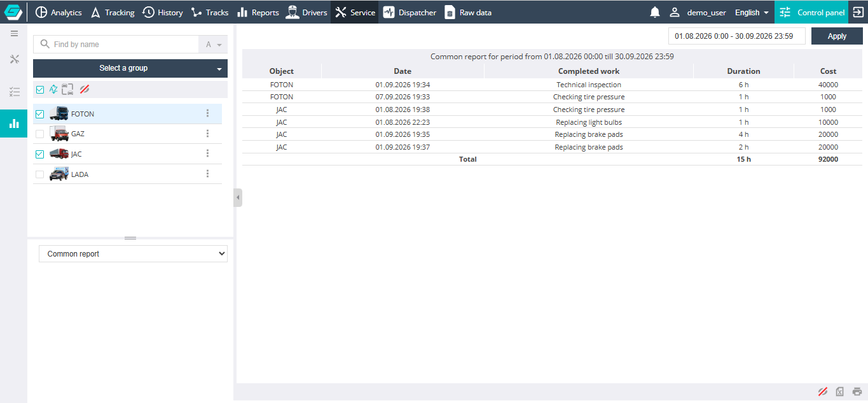The height and width of the screenshot is (403, 868).
Task: Open the Dispatcher tab
Action: click(x=410, y=12)
